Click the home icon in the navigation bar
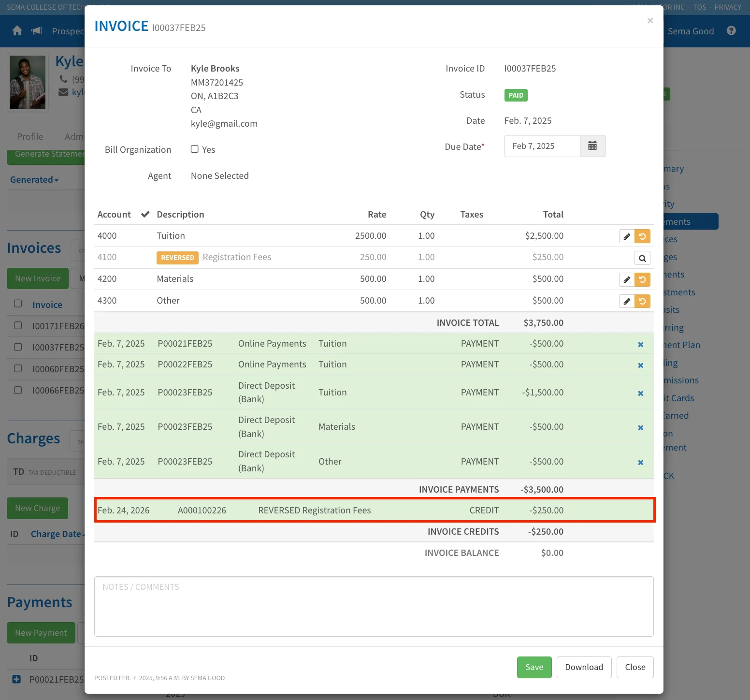750x700 pixels. [17, 31]
